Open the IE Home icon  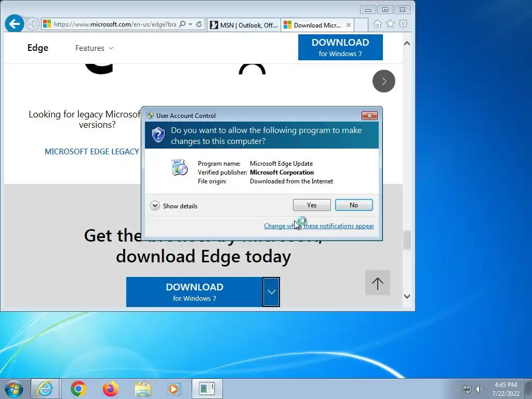[x=377, y=24]
